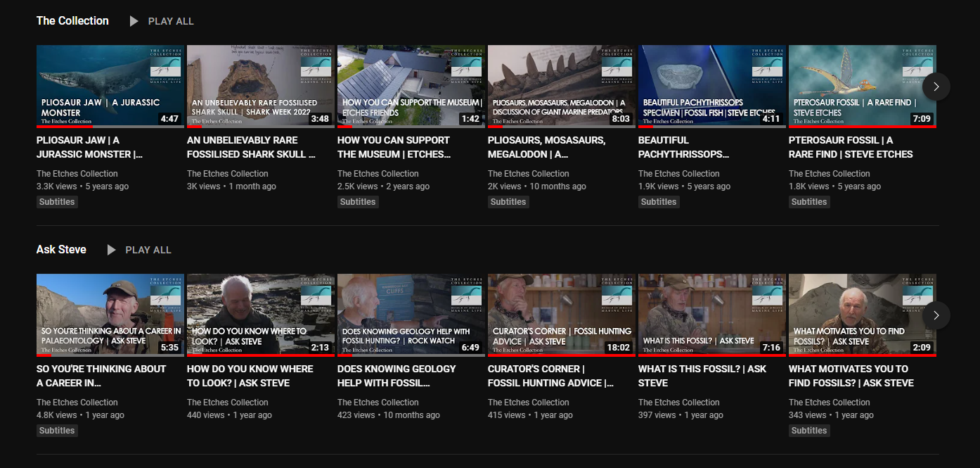Click PLAY ALL text for The Collection
The image size is (980, 468).
(171, 21)
